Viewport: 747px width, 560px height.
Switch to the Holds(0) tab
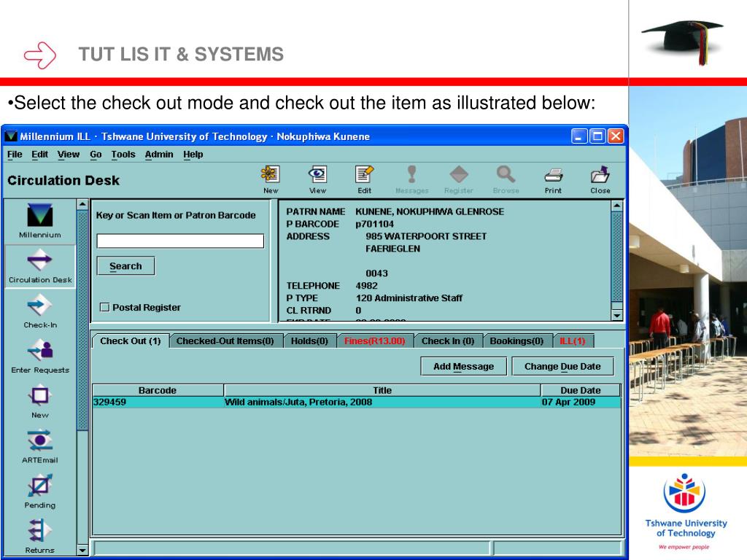coord(309,341)
